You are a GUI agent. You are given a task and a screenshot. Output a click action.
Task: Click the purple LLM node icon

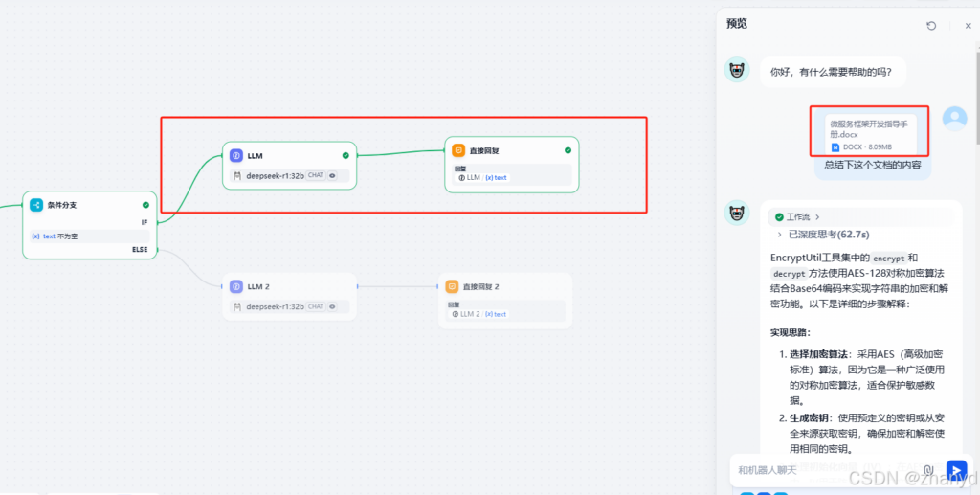pos(236,155)
